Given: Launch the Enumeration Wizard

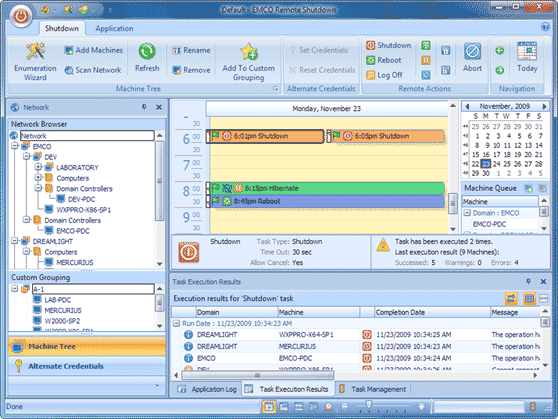Looking at the screenshot, I should coord(35,62).
